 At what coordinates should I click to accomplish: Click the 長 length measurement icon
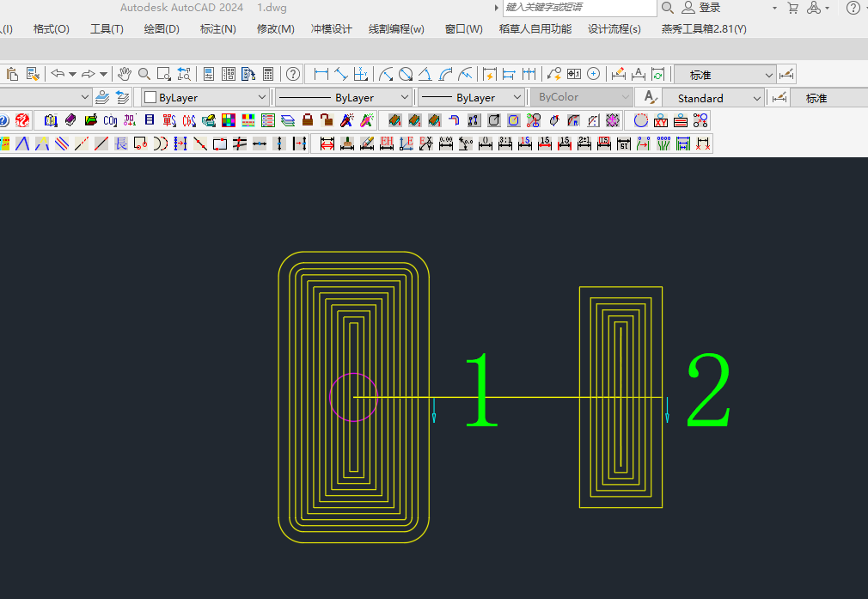coord(120,144)
